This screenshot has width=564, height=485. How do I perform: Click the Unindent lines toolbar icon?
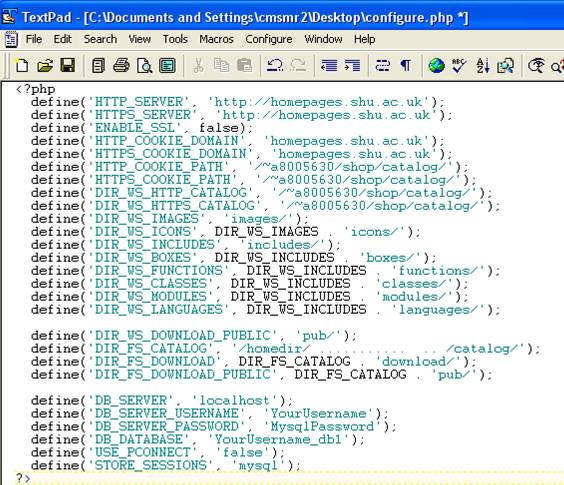(x=329, y=66)
